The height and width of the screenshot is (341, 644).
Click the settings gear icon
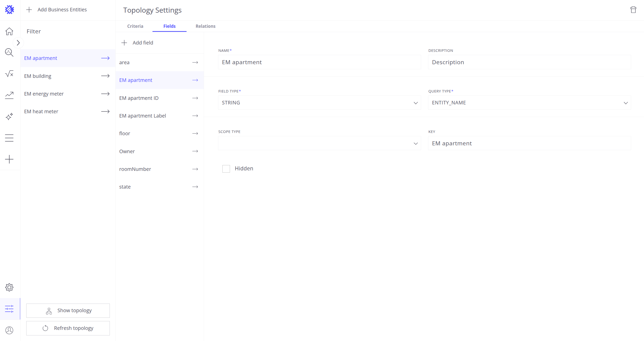click(9, 287)
